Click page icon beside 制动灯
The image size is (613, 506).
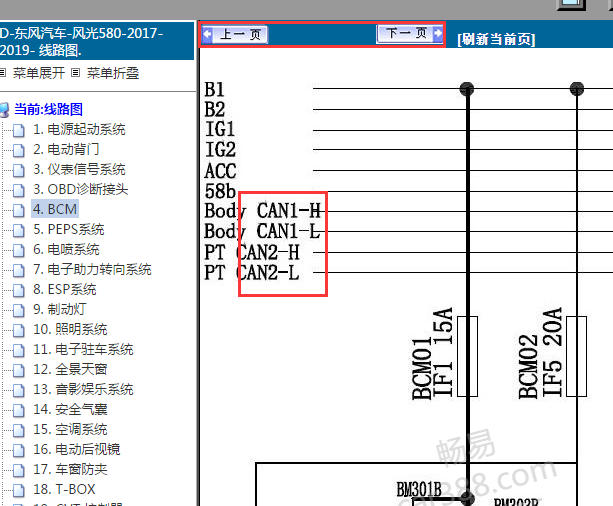[x=18, y=310]
